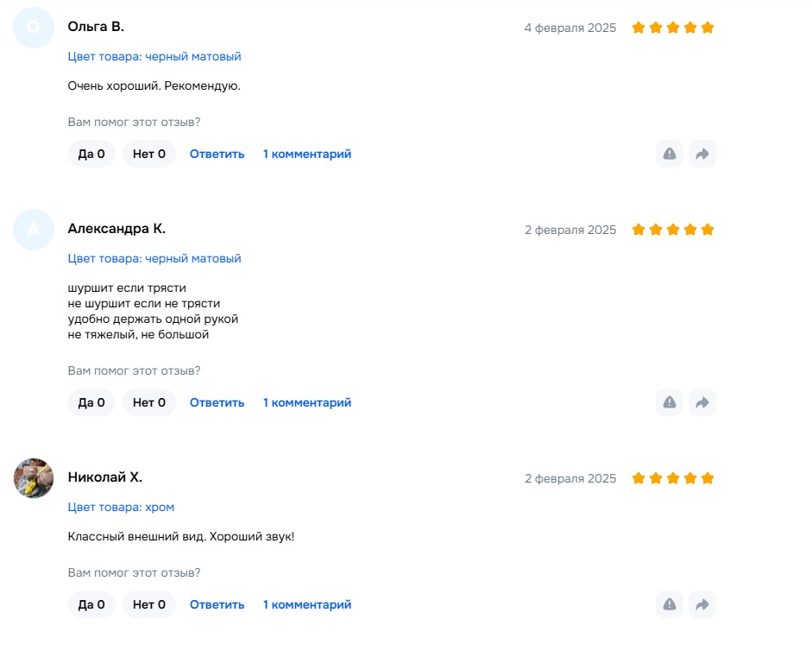Screen dimensions: 812x657
Task: Reply to Николай Х.'s review via "Ответить"
Action: tap(217, 604)
